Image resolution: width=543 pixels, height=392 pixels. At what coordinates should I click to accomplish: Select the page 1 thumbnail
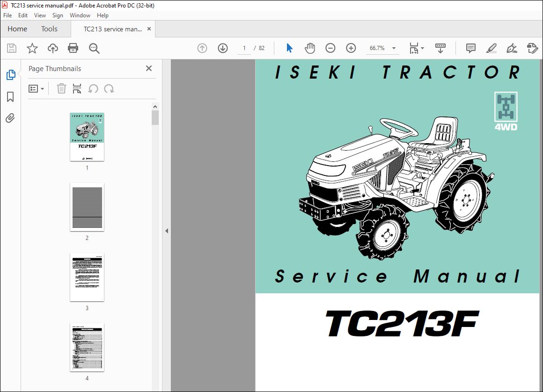click(x=87, y=137)
